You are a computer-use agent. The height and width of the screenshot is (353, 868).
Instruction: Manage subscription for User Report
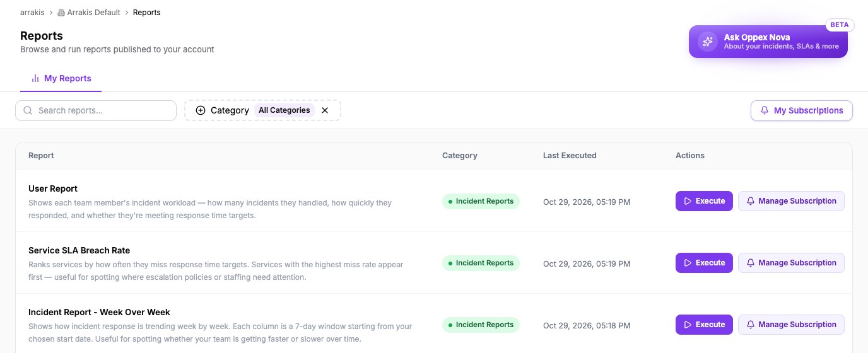click(x=791, y=201)
